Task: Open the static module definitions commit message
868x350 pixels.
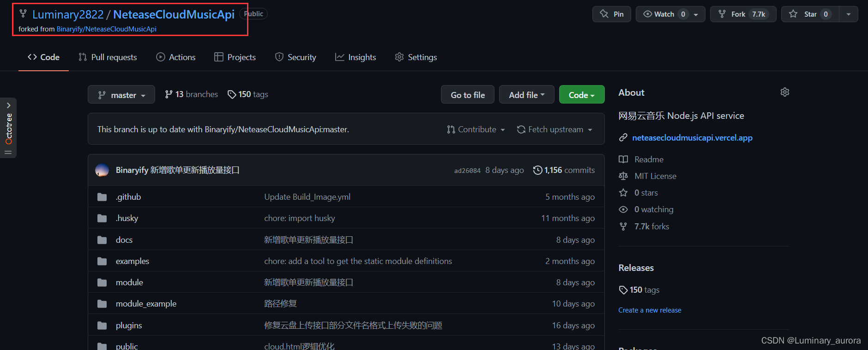Action: 358,261
